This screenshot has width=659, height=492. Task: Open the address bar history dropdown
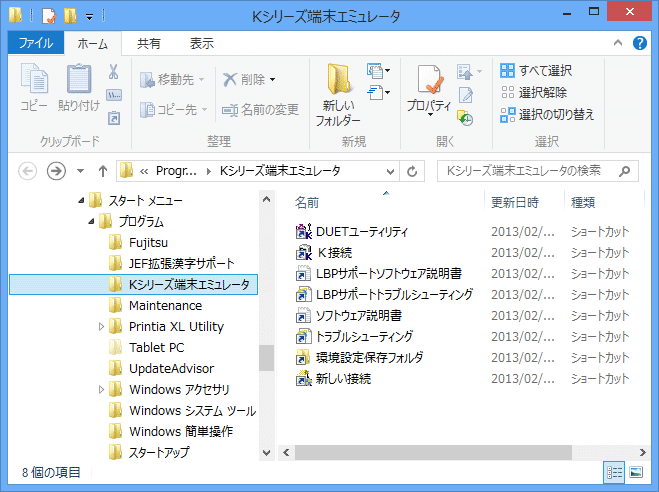click(x=390, y=171)
